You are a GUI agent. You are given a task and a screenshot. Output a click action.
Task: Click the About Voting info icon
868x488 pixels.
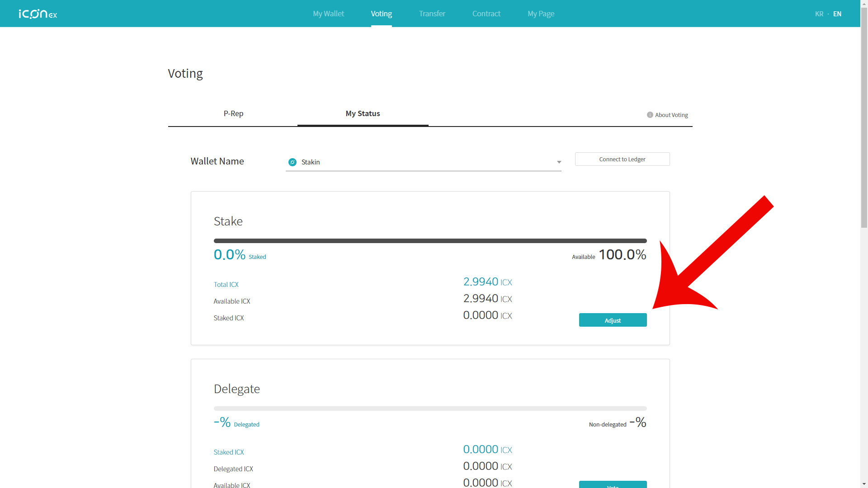(650, 115)
